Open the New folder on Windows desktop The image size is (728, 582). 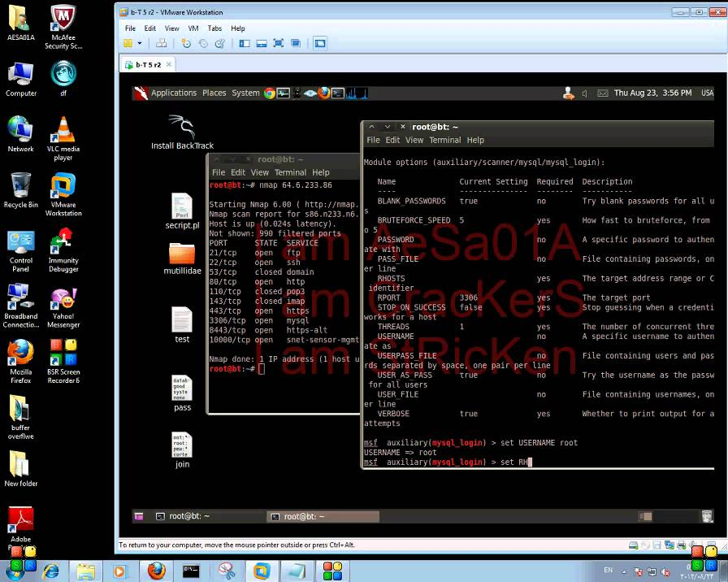[x=21, y=469]
